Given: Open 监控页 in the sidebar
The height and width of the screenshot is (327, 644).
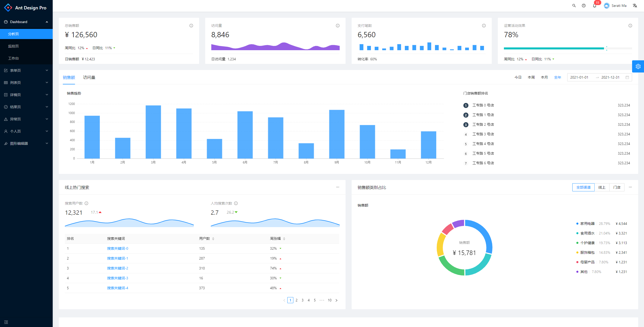Looking at the screenshot, I should [13, 46].
